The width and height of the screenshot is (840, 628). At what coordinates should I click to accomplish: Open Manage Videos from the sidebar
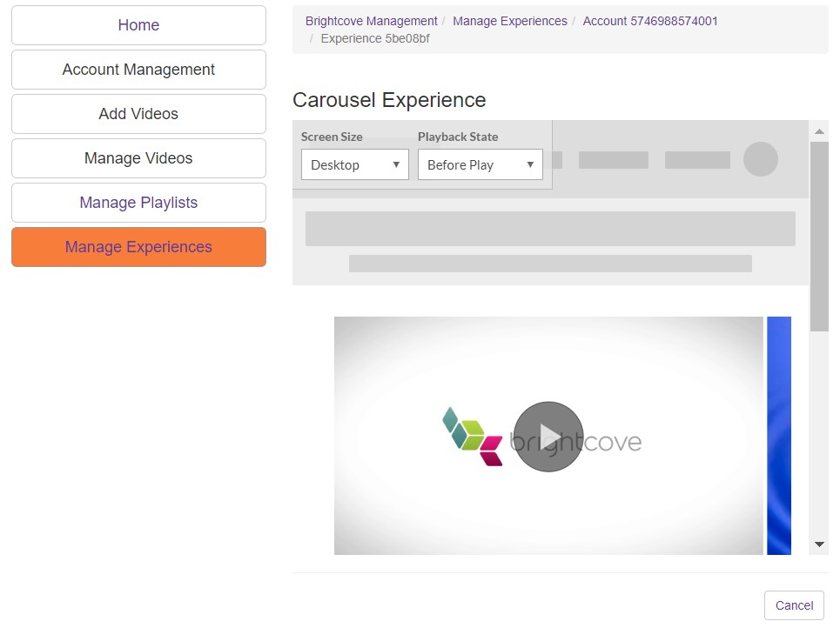click(x=138, y=157)
